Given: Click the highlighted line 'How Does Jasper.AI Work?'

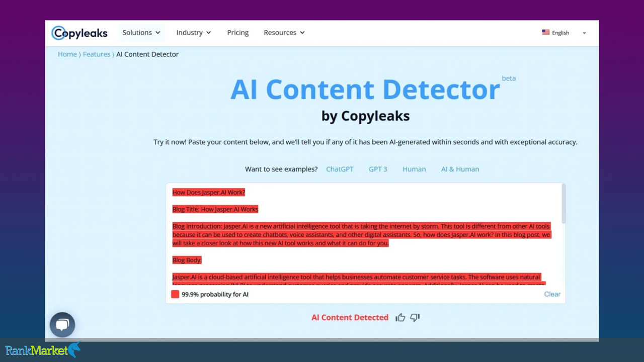Looking at the screenshot, I should coord(209,192).
